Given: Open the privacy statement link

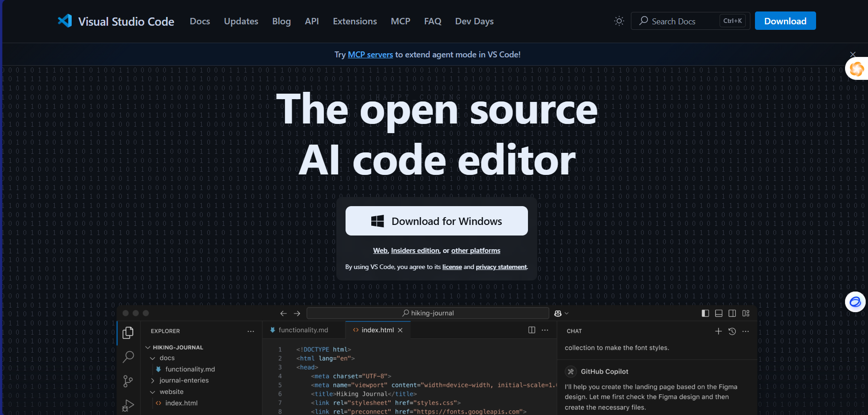Looking at the screenshot, I should click(501, 267).
